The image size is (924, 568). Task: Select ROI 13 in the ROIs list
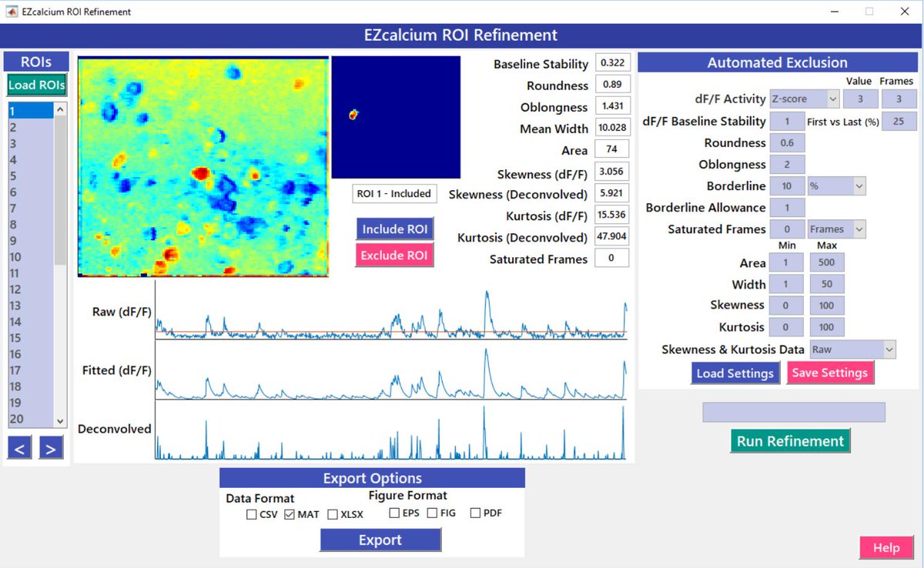(31, 305)
